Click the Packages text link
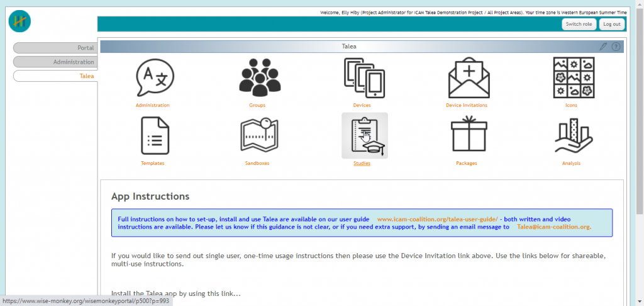 pyautogui.click(x=467, y=163)
